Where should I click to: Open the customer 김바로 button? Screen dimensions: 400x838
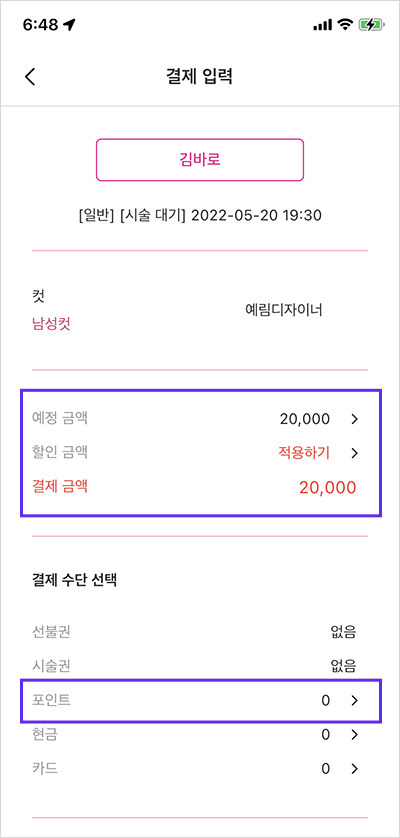pos(200,160)
